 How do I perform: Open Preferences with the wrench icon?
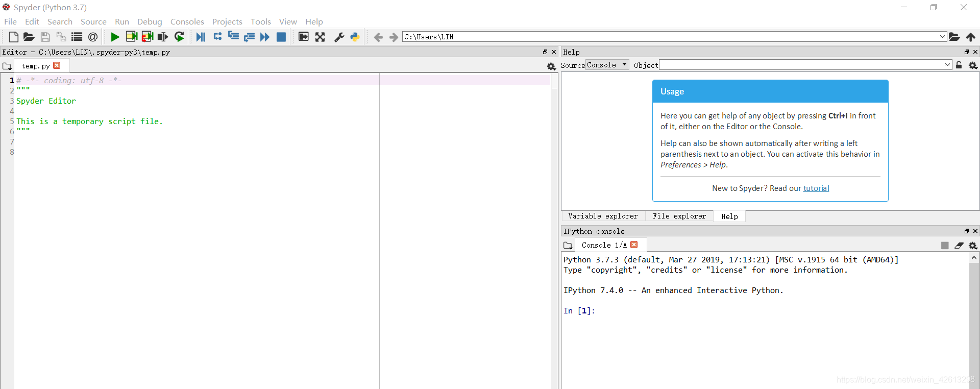coord(339,37)
